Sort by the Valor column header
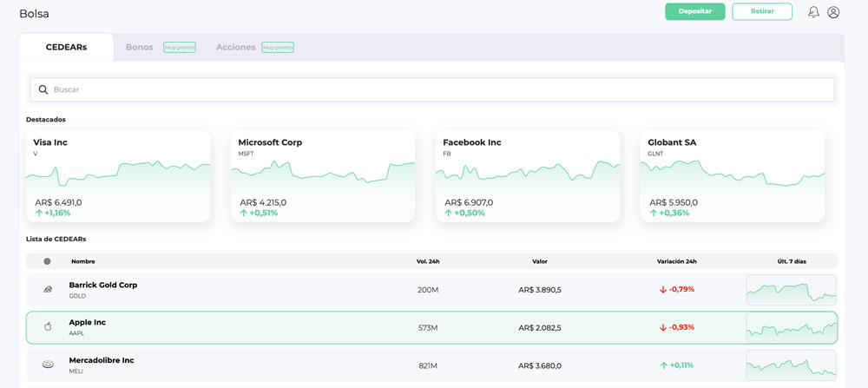The width and height of the screenshot is (868, 388). (x=540, y=262)
